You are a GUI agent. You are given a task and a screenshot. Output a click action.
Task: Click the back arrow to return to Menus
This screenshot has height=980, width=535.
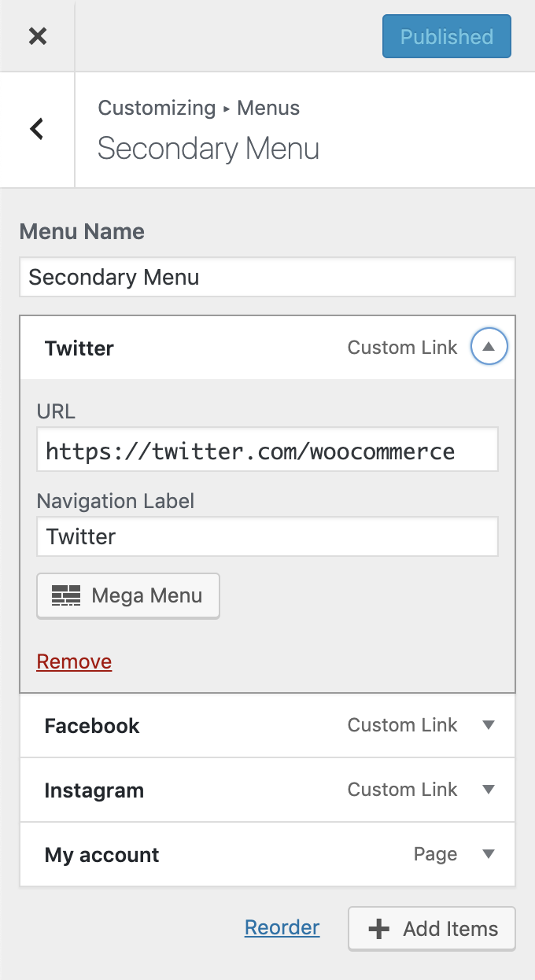[36, 129]
